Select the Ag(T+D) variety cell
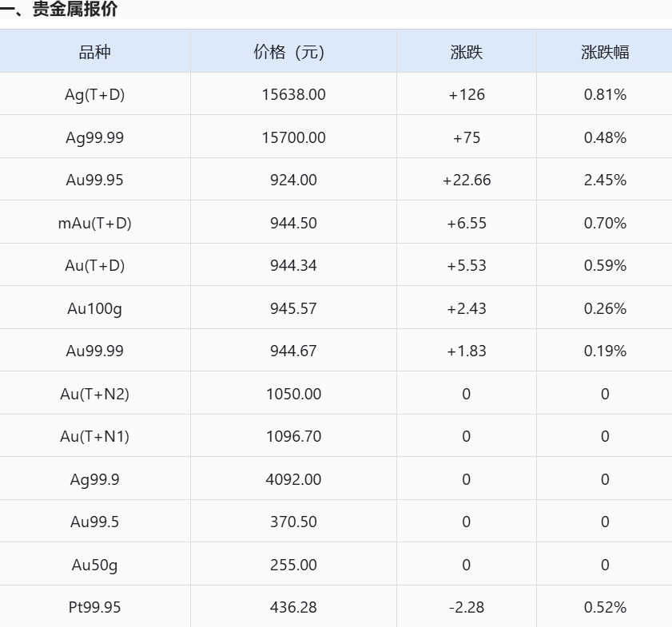The width and height of the screenshot is (672, 627). click(x=95, y=95)
